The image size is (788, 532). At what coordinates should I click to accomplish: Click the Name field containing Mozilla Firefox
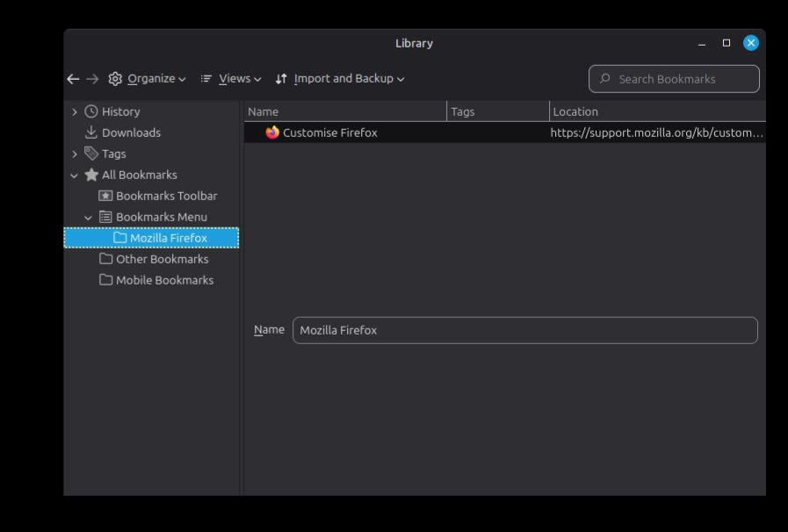[524, 330]
